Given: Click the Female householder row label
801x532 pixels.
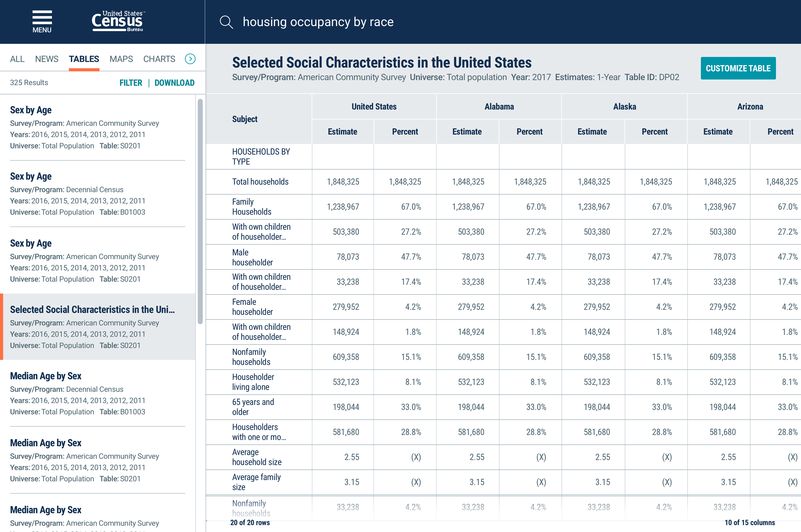Looking at the screenshot, I should pyautogui.click(x=252, y=307).
